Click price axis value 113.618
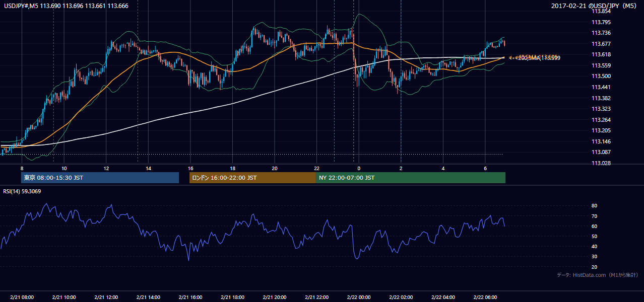This screenshot has height=302, width=644. 601,54
